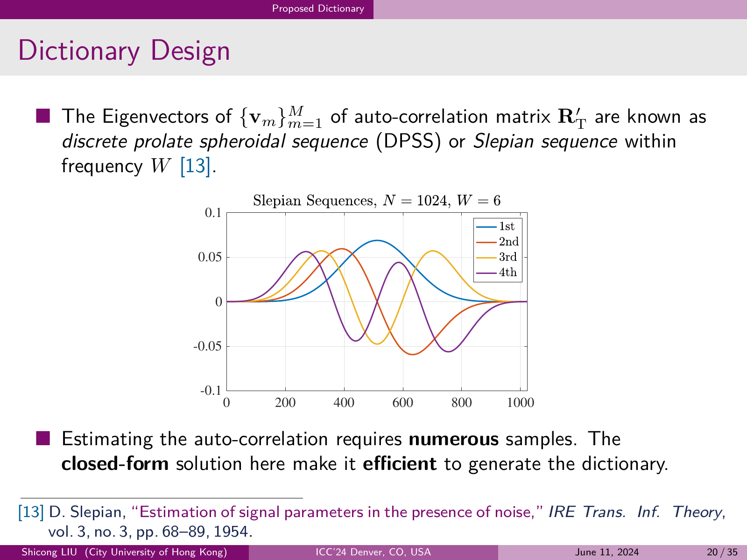Click the '2nd' legend entry in plot
Viewport: 747px width, 560px height.
(x=498, y=242)
